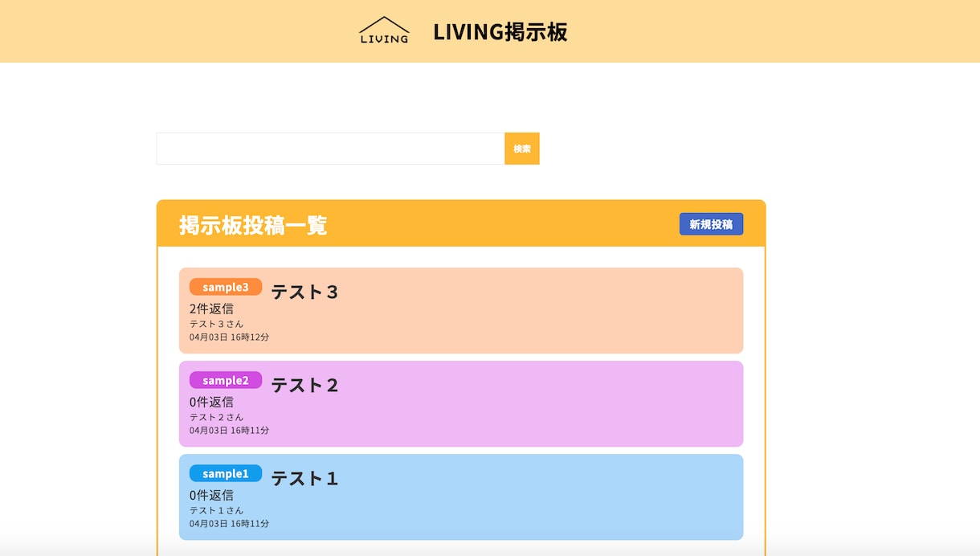
Task: Click the 掲示板投稿一覧 heading
Action: [x=253, y=225]
